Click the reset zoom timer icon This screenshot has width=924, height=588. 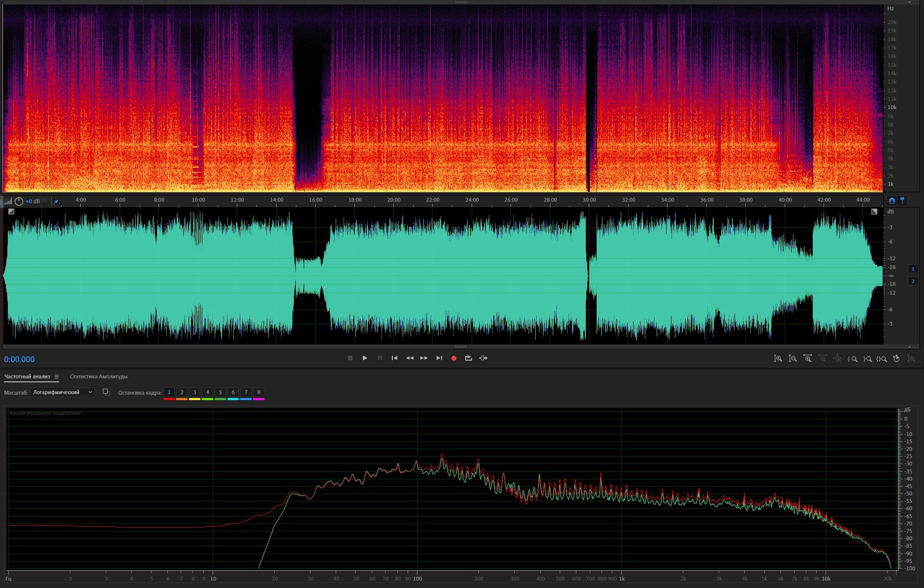point(896,359)
